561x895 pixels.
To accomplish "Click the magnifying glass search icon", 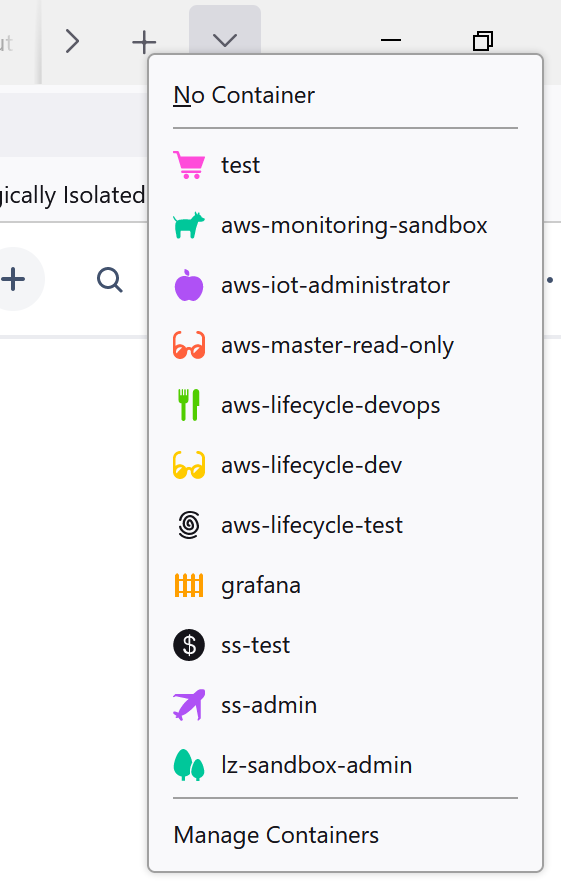I will pyautogui.click(x=110, y=280).
